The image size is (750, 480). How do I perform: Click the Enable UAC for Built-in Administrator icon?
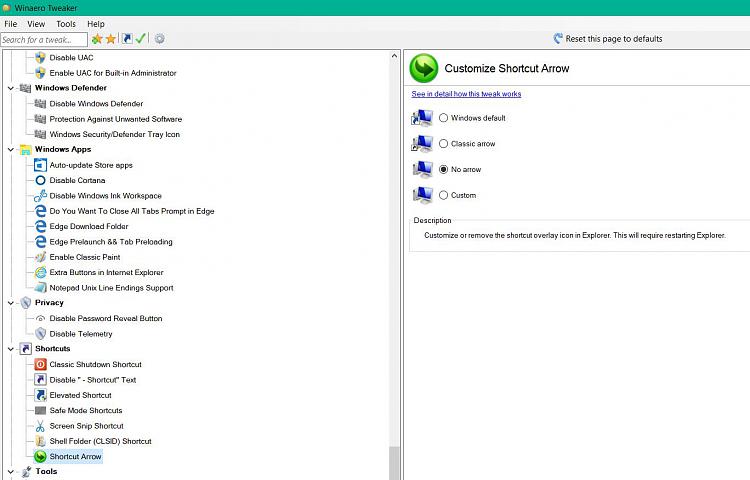(x=40, y=73)
